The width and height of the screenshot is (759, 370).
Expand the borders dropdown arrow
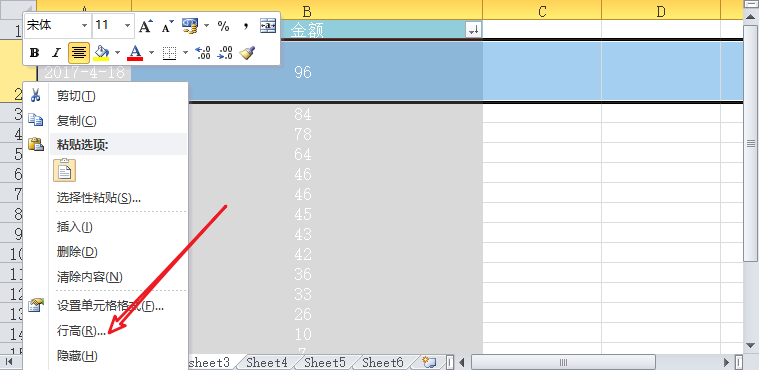185,53
